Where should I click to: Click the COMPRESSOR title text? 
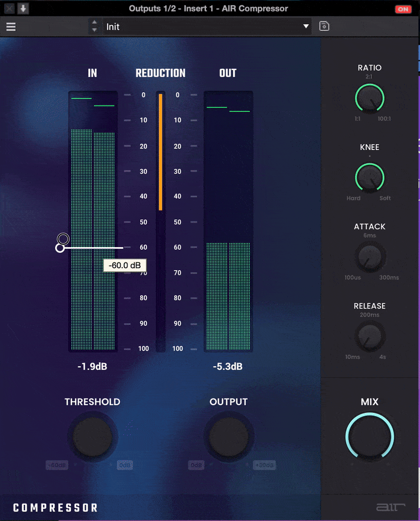pyautogui.click(x=55, y=508)
